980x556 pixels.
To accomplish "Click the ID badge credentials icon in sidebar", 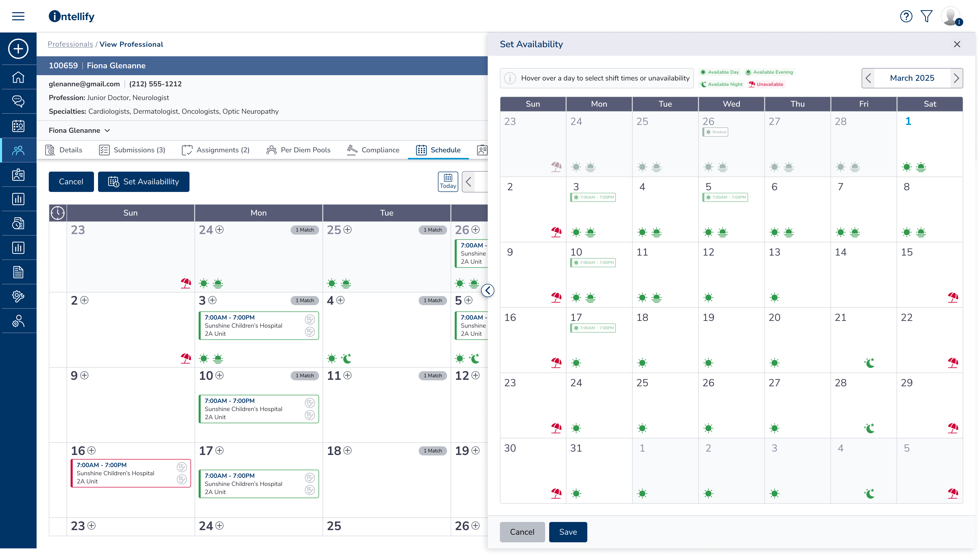I will [18, 174].
